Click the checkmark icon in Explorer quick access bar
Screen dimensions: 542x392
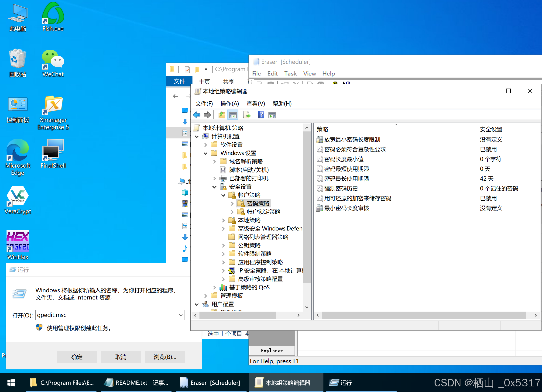pyautogui.click(x=187, y=69)
